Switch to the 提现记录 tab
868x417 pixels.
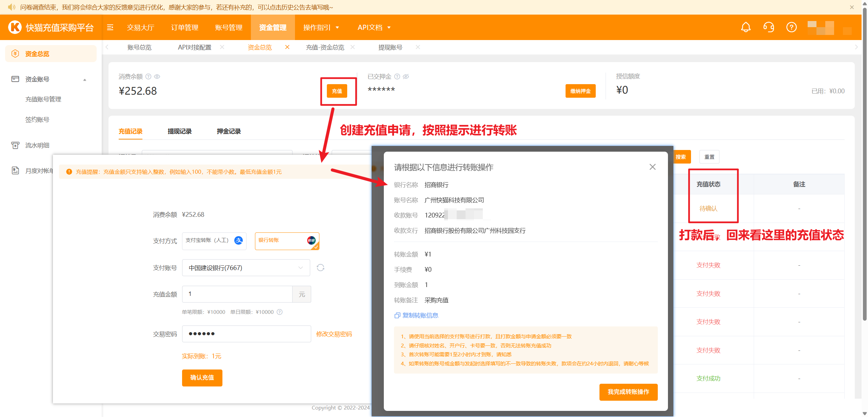(x=180, y=131)
